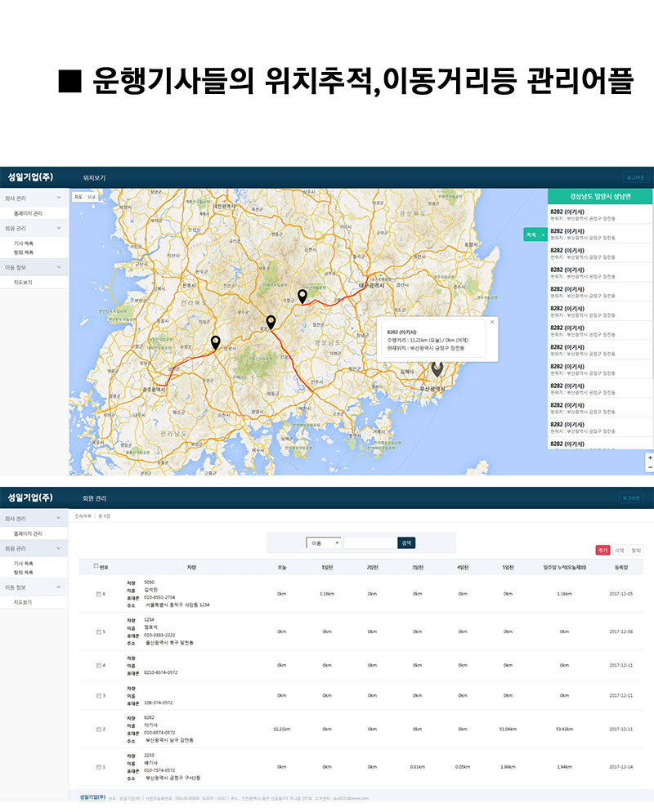The height and width of the screenshot is (812, 654).
Task: Tick the checkbox for row number 6
Action: click(x=99, y=594)
